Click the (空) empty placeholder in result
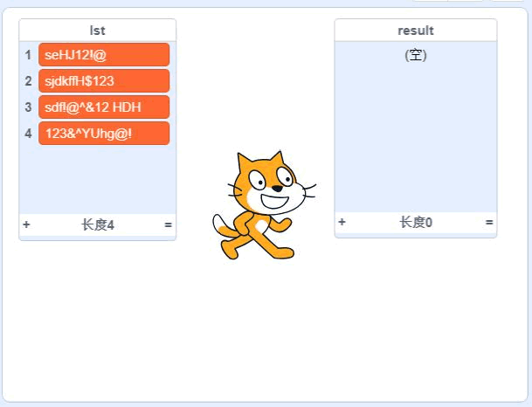 click(x=416, y=55)
